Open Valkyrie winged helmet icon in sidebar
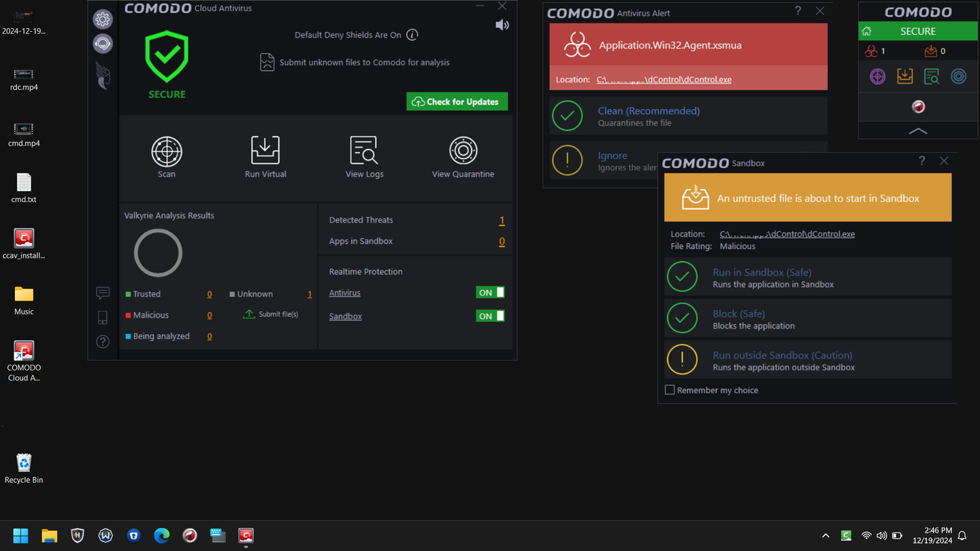Screen dimensions: 980x551 click(x=103, y=76)
